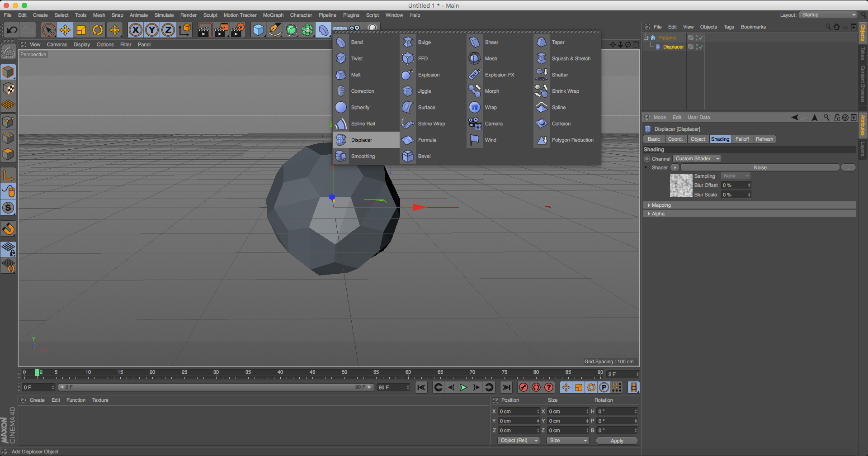Switch to the Falloff tab

click(x=742, y=139)
